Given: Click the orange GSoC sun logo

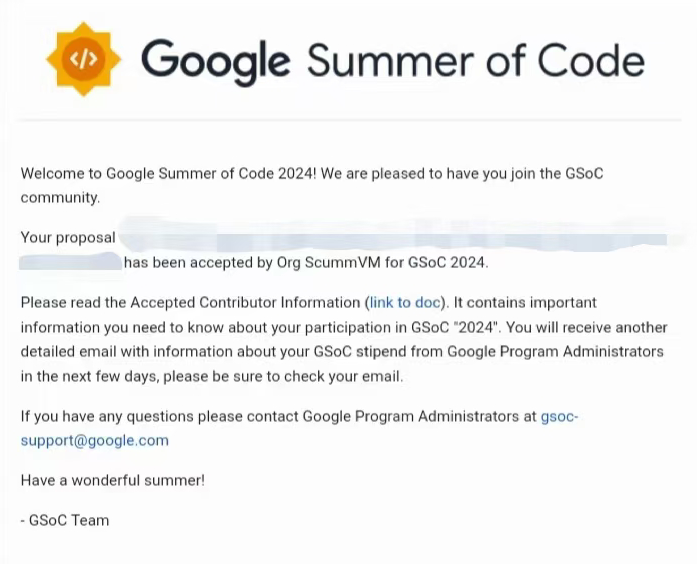Looking at the screenshot, I should 83,59.
